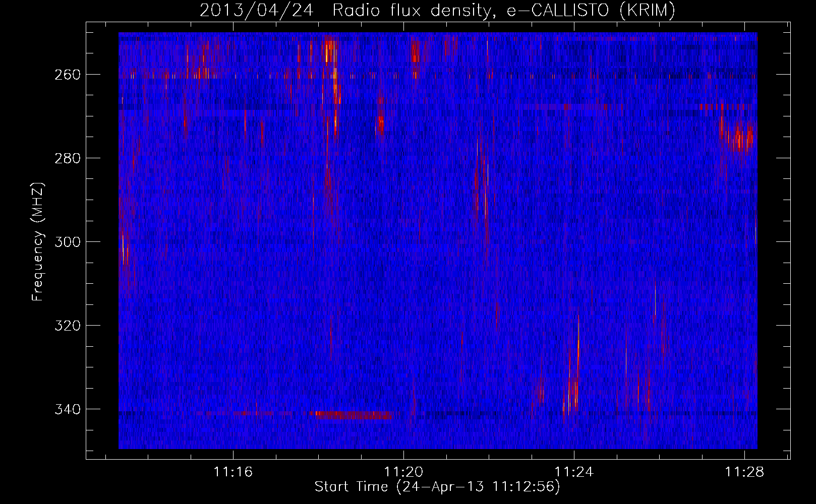Click the 11:20 time tick label
This screenshot has width=816, height=504.
(x=403, y=472)
